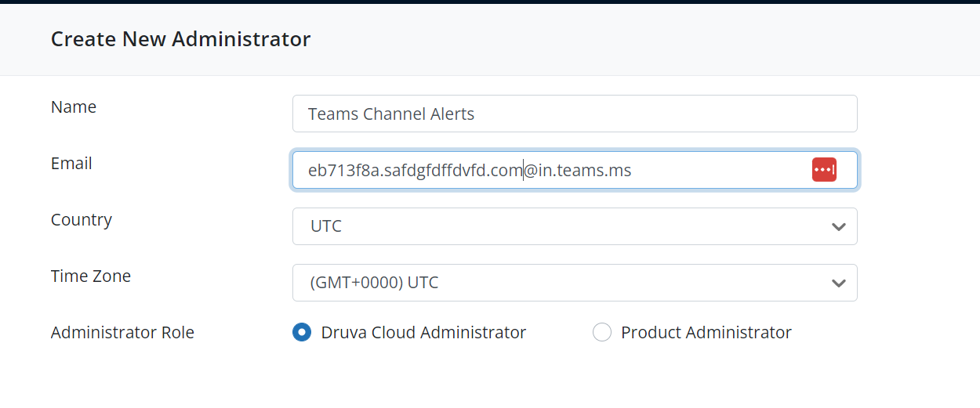The height and width of the screenshot is (408, 980).
Task: Choose the Product Administrator radio button
Action: pyautogui.click(x=602, y=333)
